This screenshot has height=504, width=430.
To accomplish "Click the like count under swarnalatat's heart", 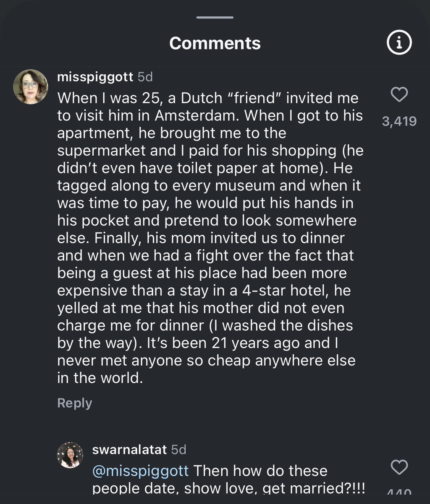I will tap(399, 492).
